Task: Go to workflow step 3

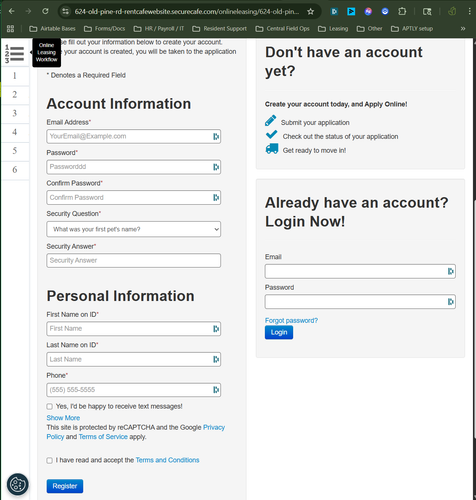Action: 15,113
